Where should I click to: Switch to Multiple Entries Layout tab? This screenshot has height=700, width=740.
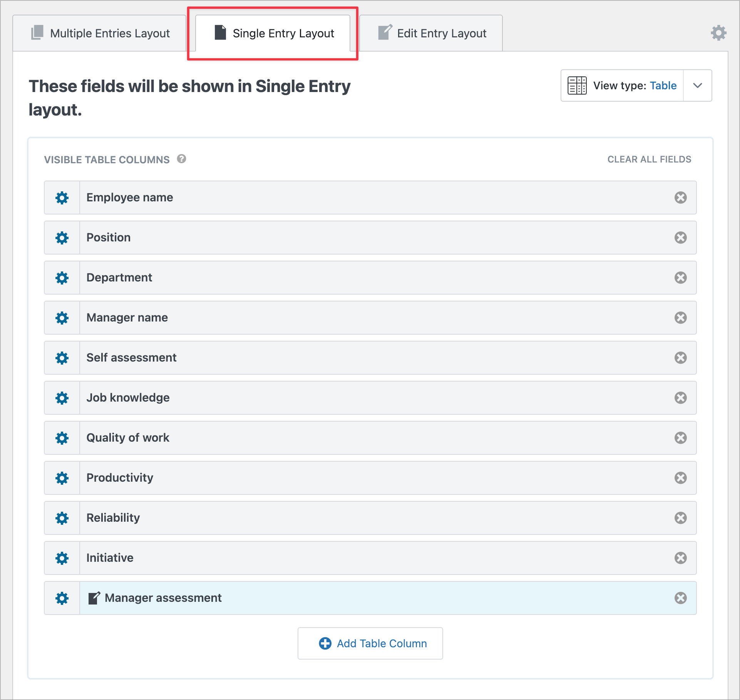[100, 33]
